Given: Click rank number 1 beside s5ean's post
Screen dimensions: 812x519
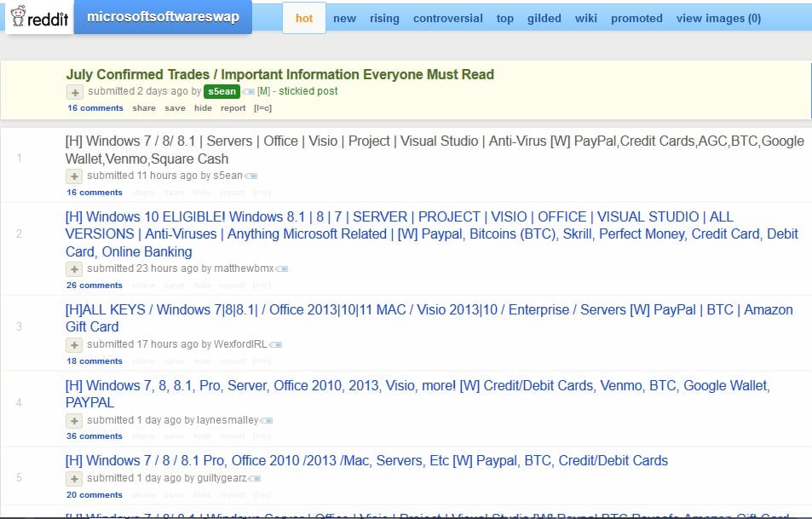Looking at the screenshot, I should tap(19, 158).
